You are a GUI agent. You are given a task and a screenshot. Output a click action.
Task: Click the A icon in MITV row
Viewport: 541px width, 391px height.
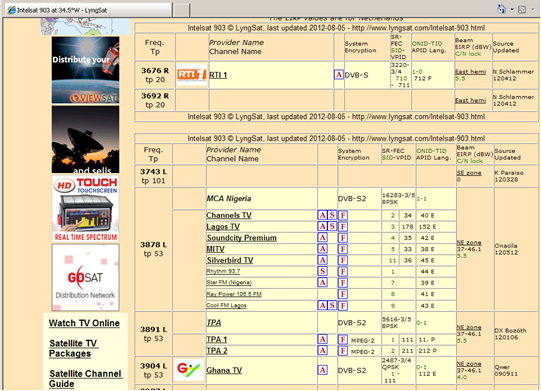point(322,249)
